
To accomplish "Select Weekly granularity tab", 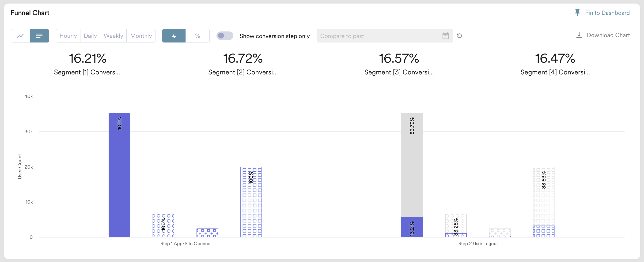I will pyautogui.click(x=113, y=36).
